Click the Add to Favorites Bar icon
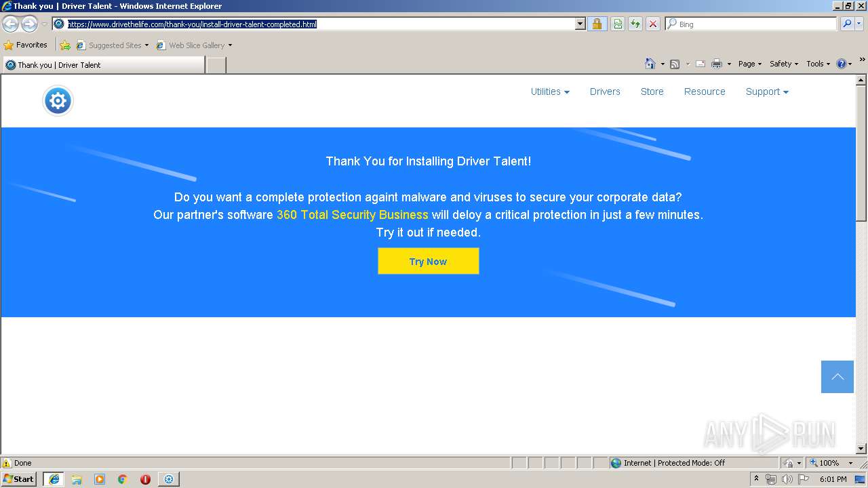 (65, 45)
